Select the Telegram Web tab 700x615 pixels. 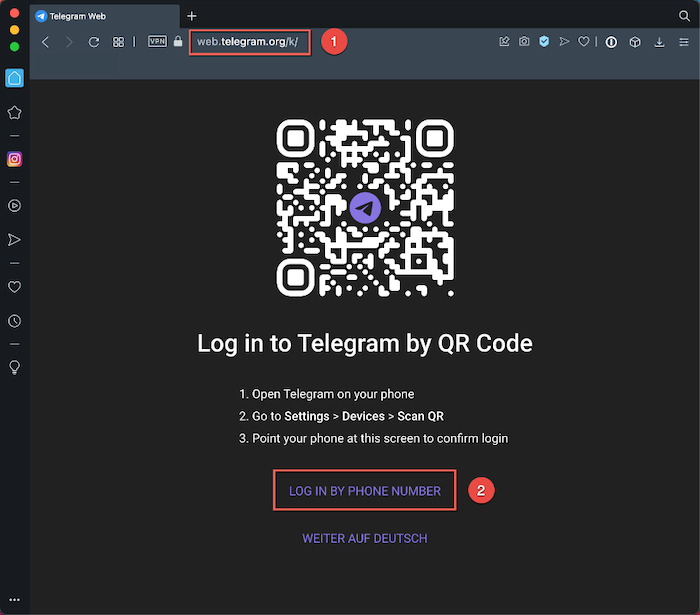[x=100, y=17]
